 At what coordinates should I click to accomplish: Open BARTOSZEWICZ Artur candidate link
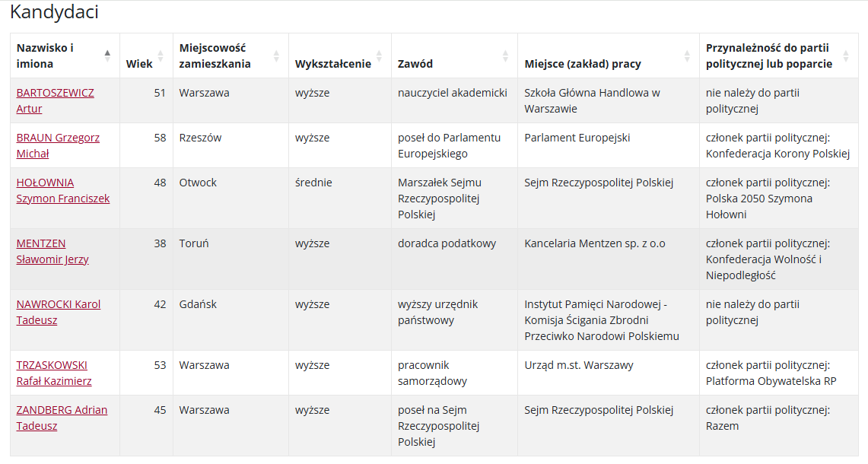55,100
